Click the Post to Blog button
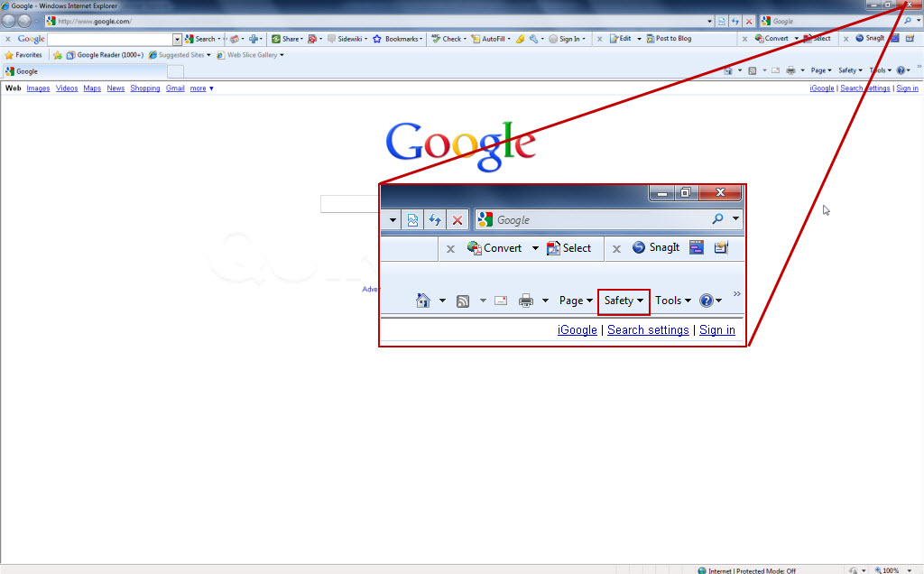924x574 pixels. pyautogui.click(x=669, y=39)
